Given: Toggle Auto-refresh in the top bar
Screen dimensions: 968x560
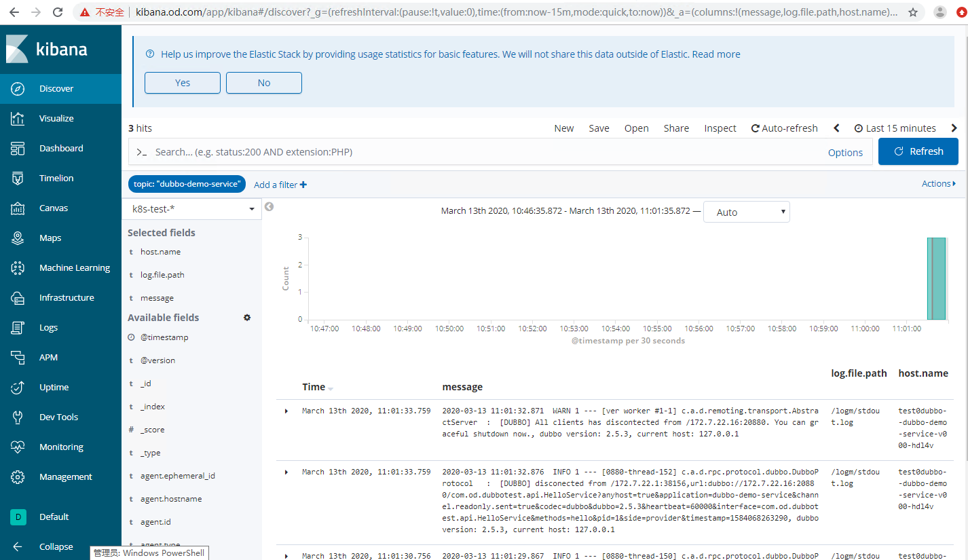Looking at the screenshot, I should click(x=784, y=128).
